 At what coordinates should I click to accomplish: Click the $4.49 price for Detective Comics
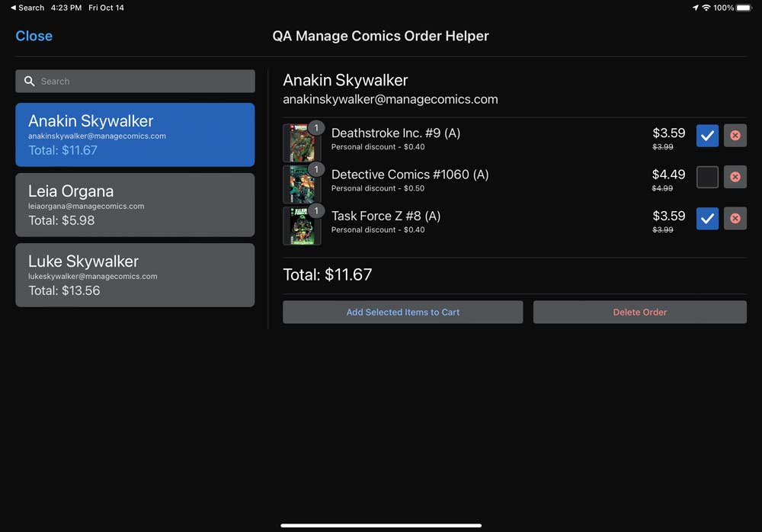(x=668, y=174)
